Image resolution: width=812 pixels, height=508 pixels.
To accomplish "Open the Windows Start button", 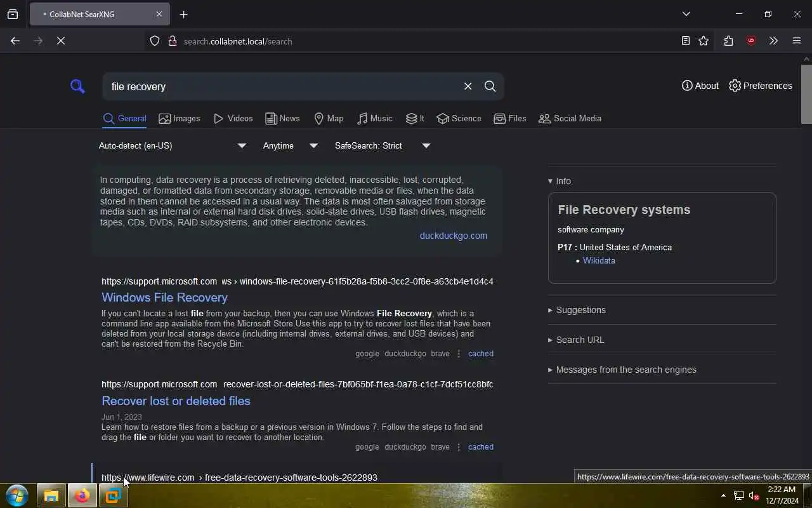I will 17,495.
